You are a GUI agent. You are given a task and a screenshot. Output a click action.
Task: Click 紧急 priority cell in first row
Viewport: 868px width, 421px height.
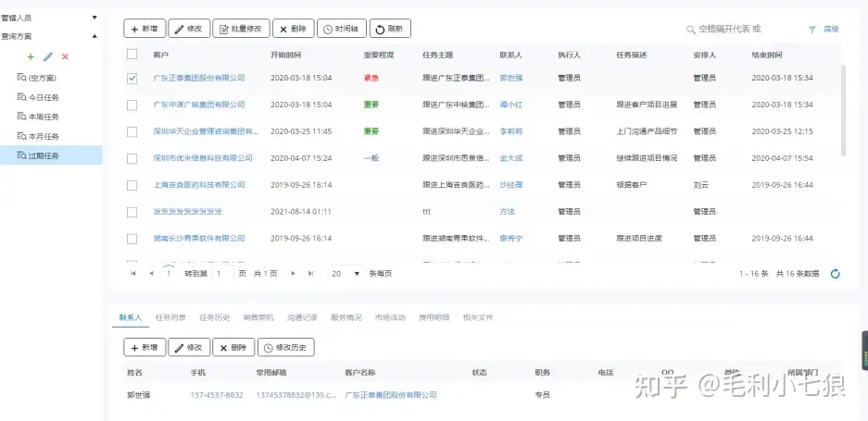[x=371, y=78]
